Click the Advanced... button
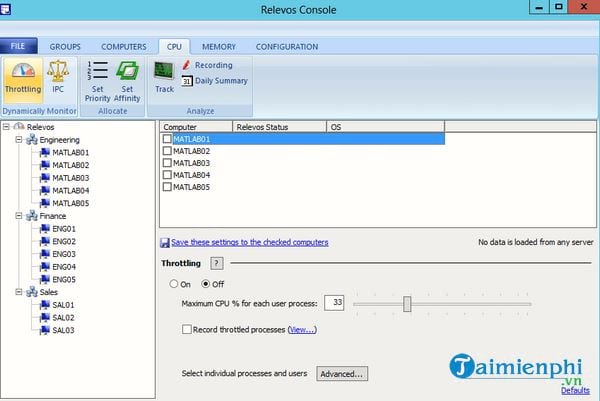Viewport: 600px width, 401px height. 342,374
